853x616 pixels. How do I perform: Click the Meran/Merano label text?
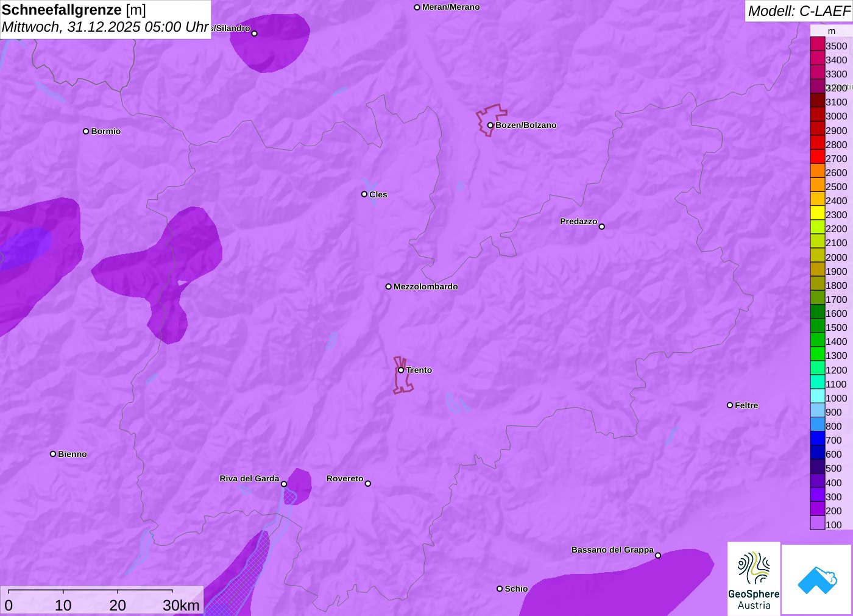451,7
